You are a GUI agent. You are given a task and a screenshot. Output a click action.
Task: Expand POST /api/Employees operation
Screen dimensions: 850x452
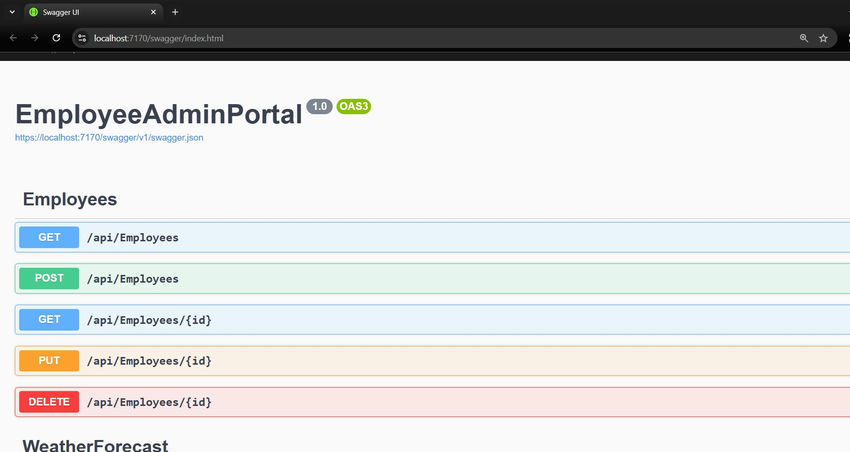(x=432, y=279)
